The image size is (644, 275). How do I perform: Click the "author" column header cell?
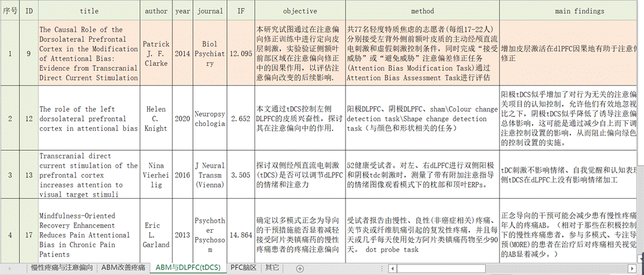point(156,11)
